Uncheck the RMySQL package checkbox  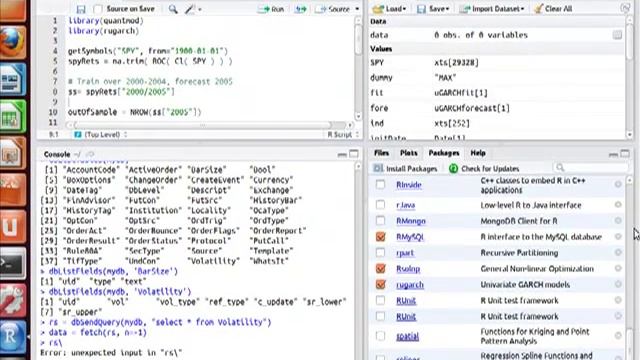pos(380,236)
